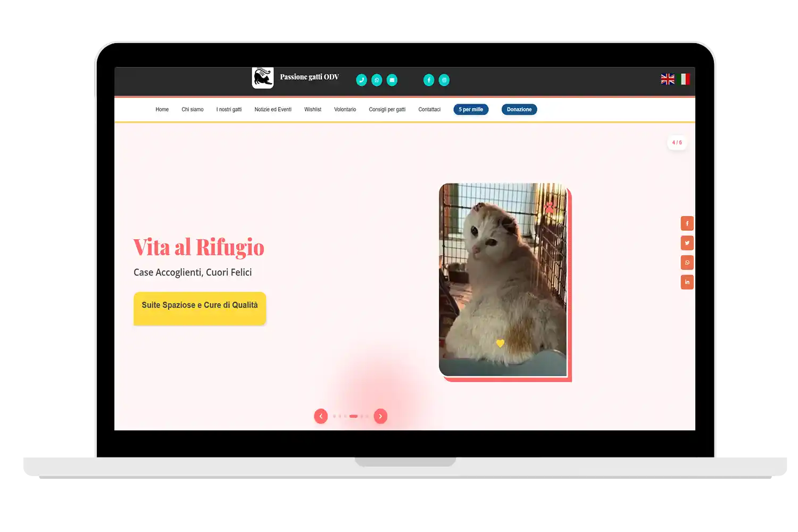The height and width of the screenshot is (532, 798).
Task: Click the phone icon in header
Action: coord(361,80)
